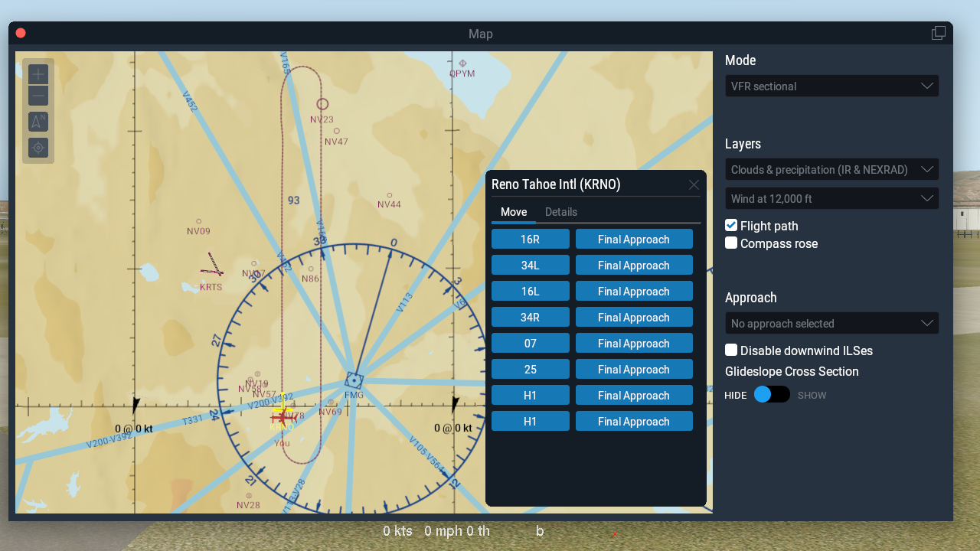The width and height of the screenshot is (980, 551).
Task: Start Final Approach for runway 16R
Action: click(x=634, y=240)
